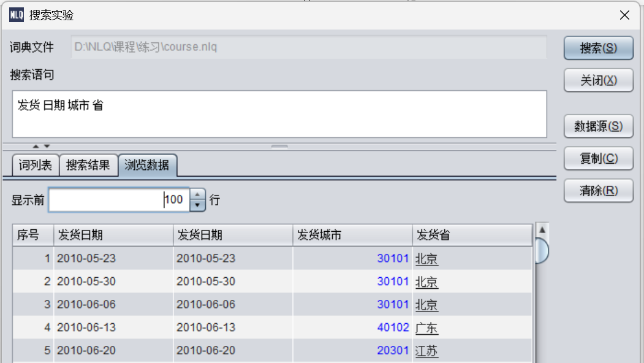
Task: Open the 广东 province link
Action: tap(426, 328)
